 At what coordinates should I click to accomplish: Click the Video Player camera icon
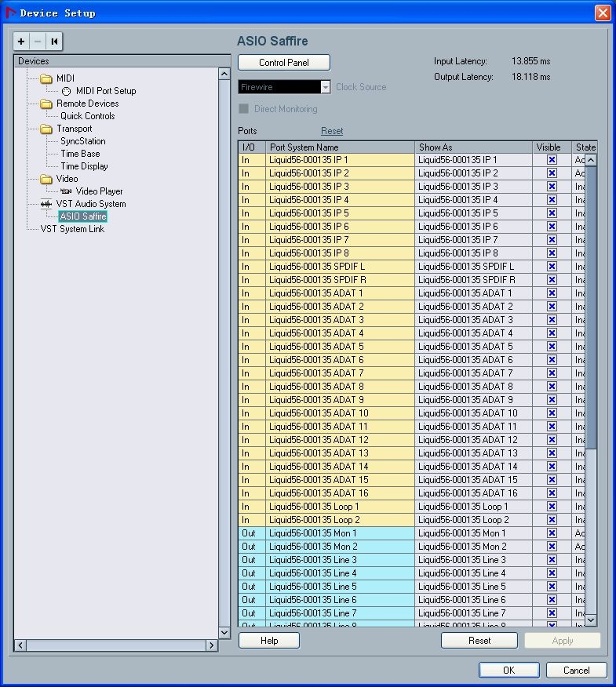pos(66,191)
